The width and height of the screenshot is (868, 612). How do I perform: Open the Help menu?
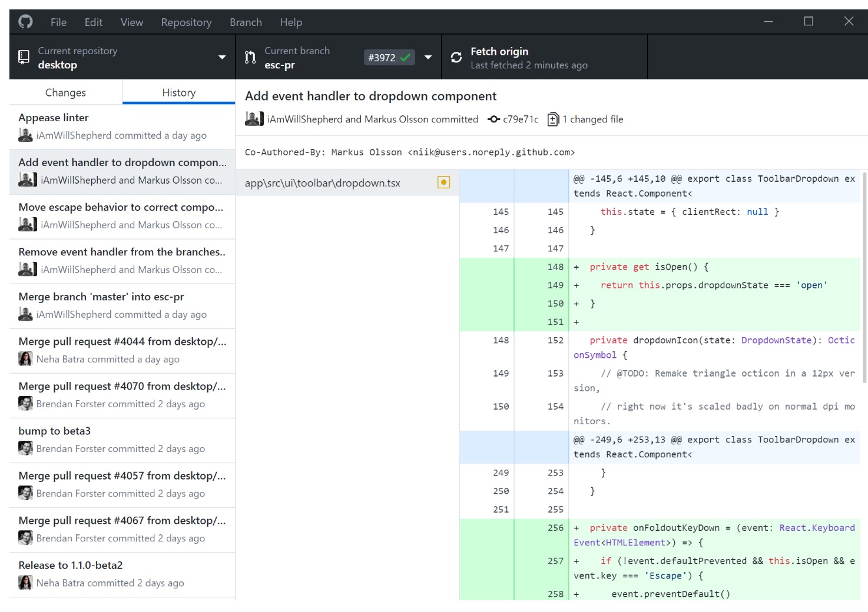pos(291,22)
